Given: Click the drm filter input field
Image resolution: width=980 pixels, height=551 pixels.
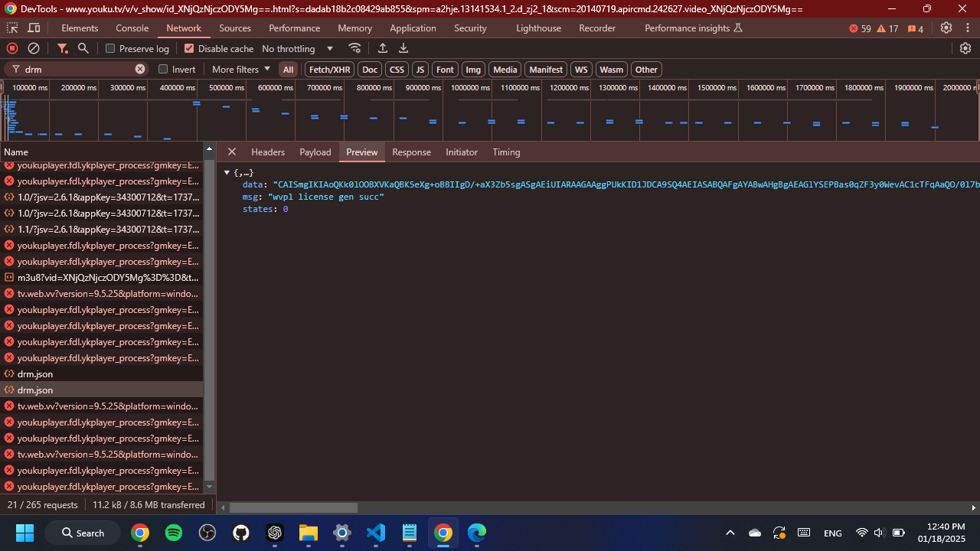Looking at the screenshot, I should 78,69.
